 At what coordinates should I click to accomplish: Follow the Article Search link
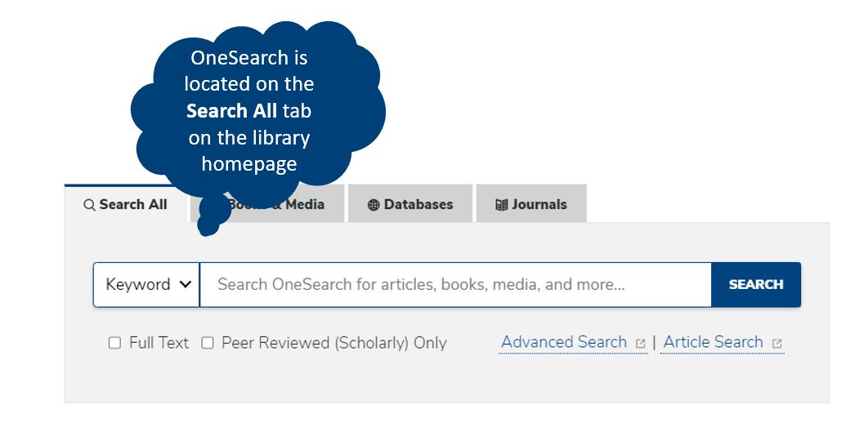pos(713,342)
